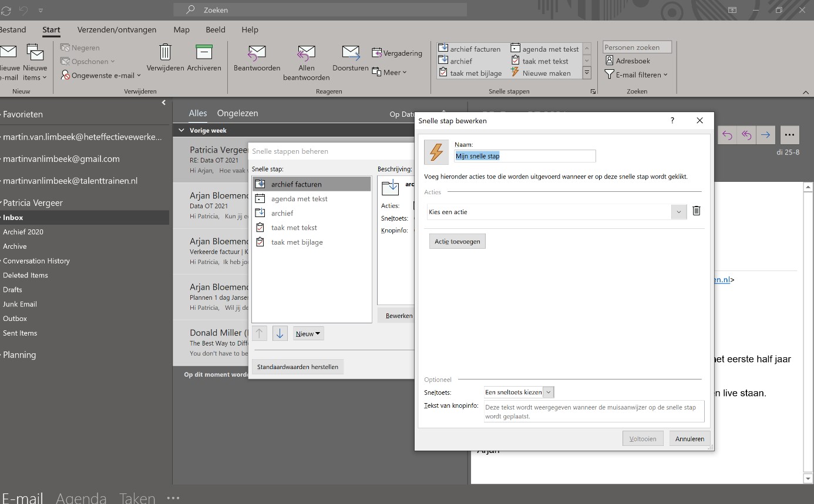Viewport: 814px width, 504px height.
Task: Open the Meer dropdown in Reageren group
Action: click(x=390, y=73)
